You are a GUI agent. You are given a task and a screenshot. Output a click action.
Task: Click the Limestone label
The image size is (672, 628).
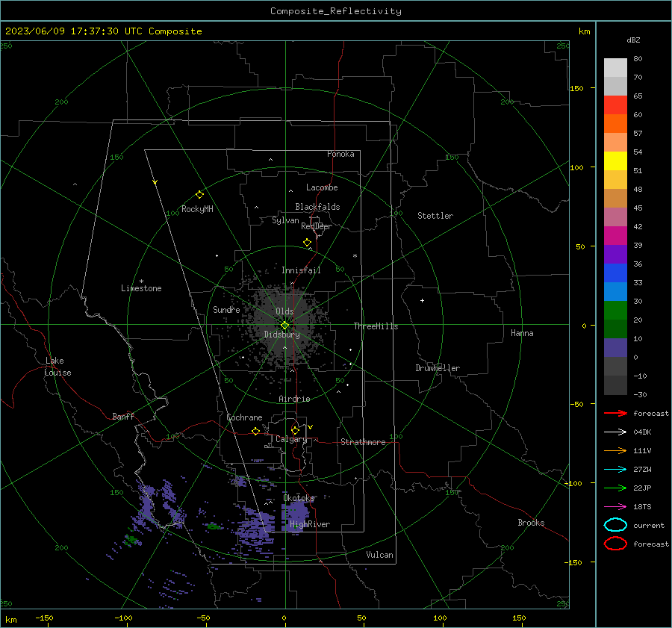pos(141,288)
